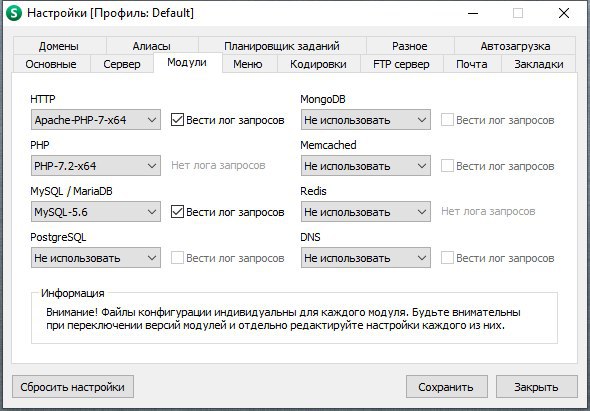The height and width of the screenshot is (411, 590).
Task: Expand the MongoDB module dropdown
Action: point(366,120)
